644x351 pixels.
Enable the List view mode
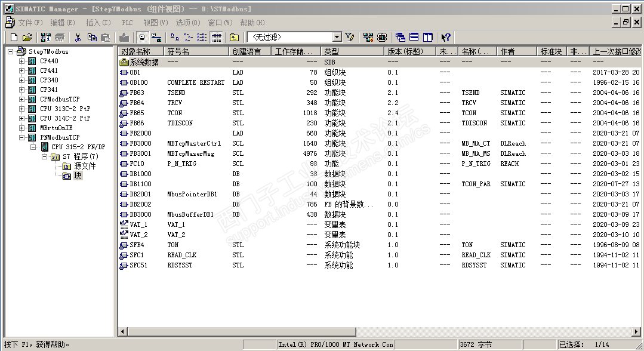(x=202, y=38)
